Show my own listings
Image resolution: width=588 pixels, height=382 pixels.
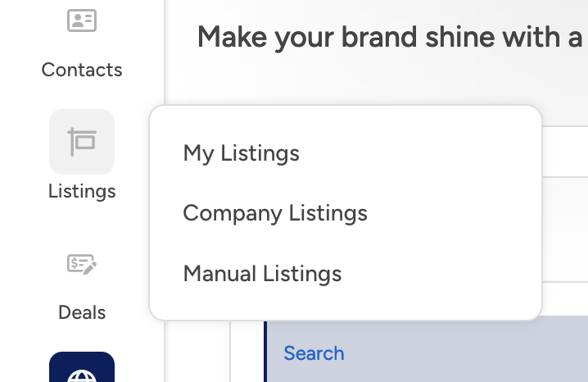click(241, 153)
